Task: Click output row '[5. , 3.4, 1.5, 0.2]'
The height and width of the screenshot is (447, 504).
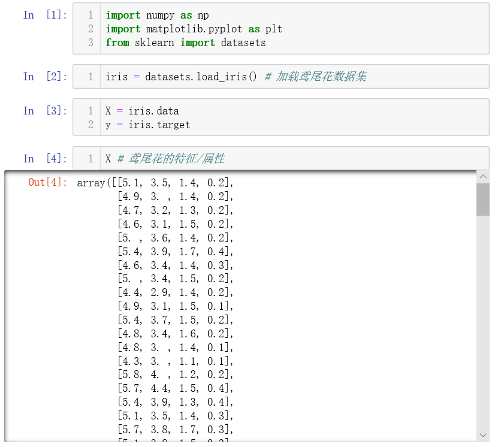Action: 175,279
